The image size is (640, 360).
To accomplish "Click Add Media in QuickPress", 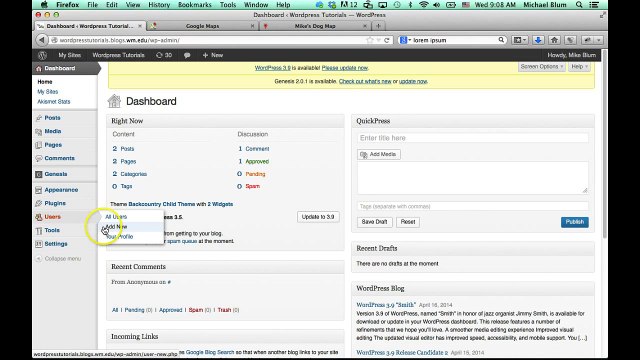I will coord(379,154).
